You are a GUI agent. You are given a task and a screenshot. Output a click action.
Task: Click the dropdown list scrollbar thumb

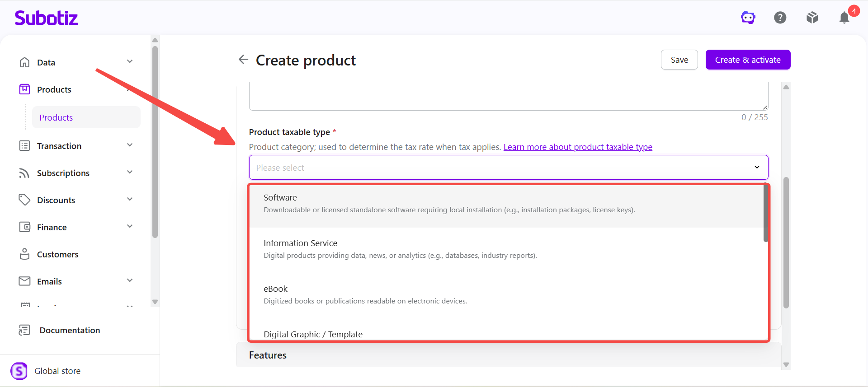[x=766, y=214]
